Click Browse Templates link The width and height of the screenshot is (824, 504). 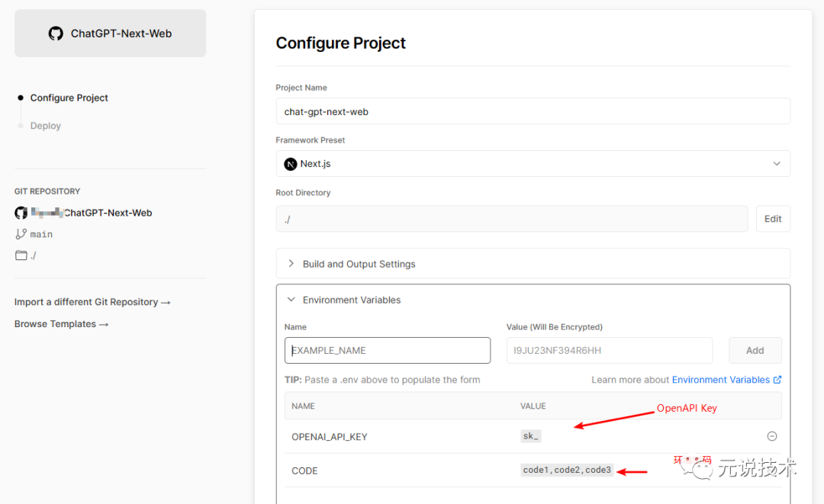point(62,324)
